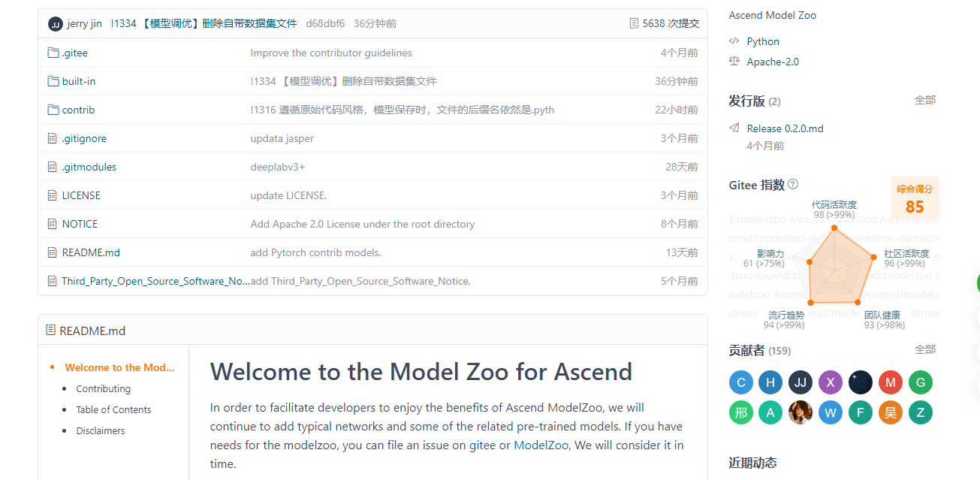Image resolution: width=980 pixels, height=480 pixels.
Task: Open README.md in the file list
Action: pos(91,252)
